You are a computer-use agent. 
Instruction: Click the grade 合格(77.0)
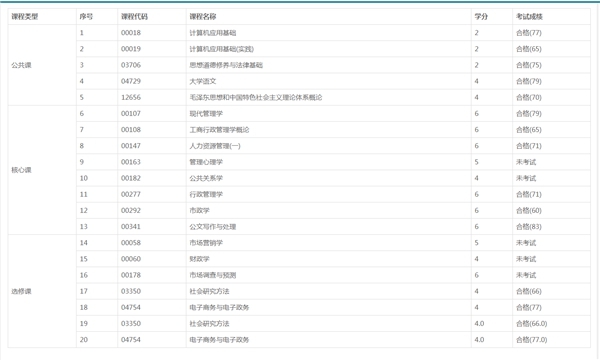click(x=532, y=340)
